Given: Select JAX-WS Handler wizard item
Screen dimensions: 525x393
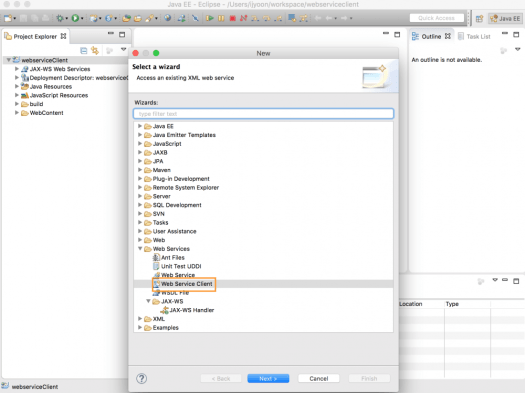Looking at the screenshot, I should coord(188,310).
